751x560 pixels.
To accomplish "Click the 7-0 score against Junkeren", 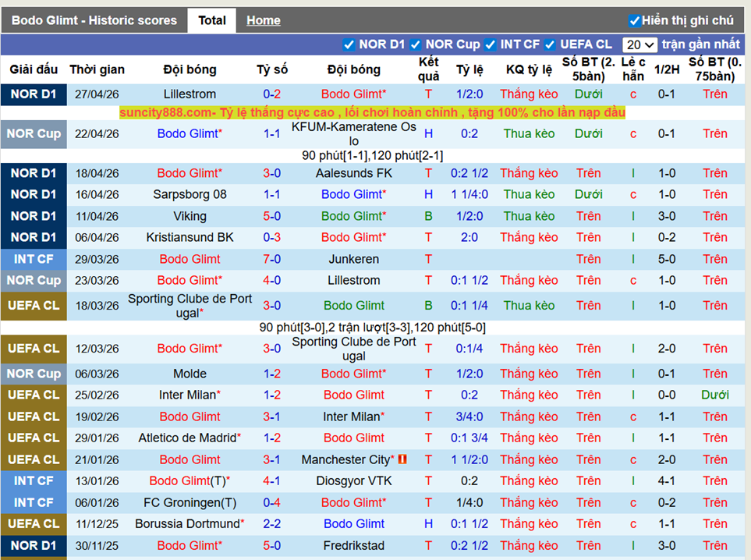I will click(x=272, y=259).
